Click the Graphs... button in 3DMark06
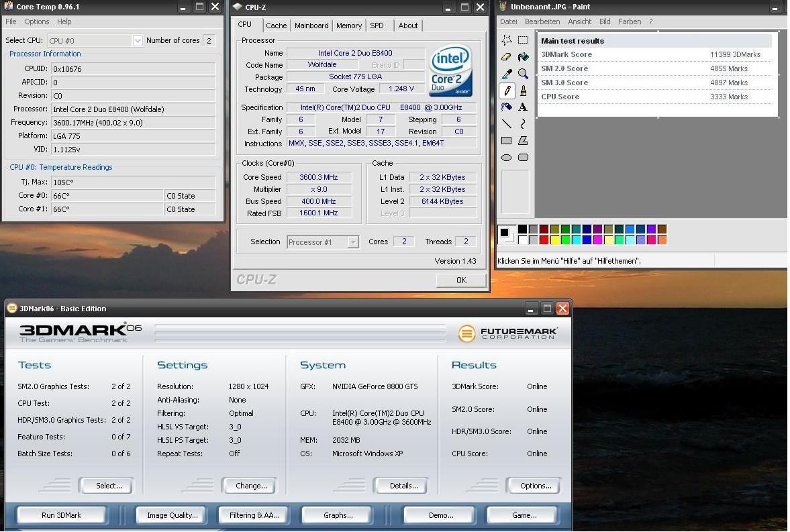Viewport: 790px width, 532px height. tap(338, 515)
